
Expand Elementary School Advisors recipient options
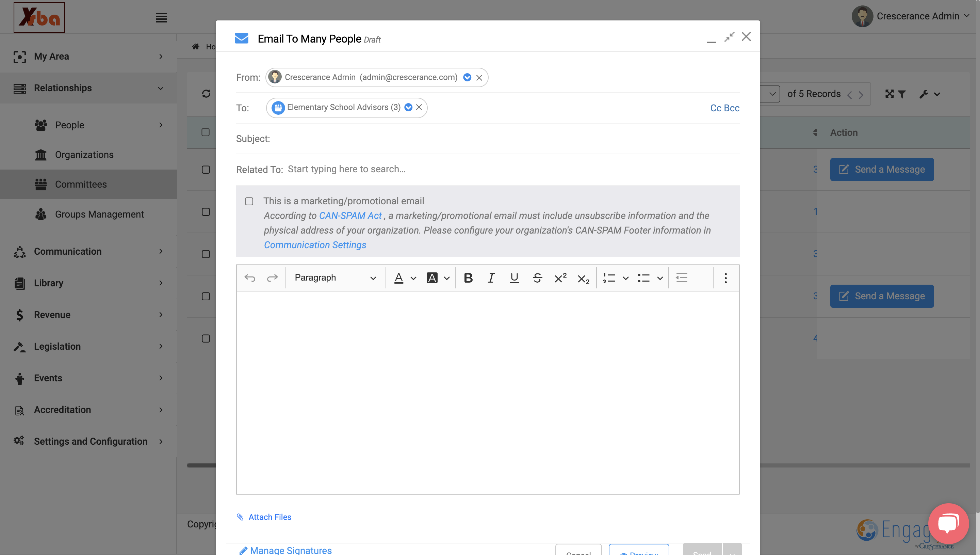(x=408, y=107)
